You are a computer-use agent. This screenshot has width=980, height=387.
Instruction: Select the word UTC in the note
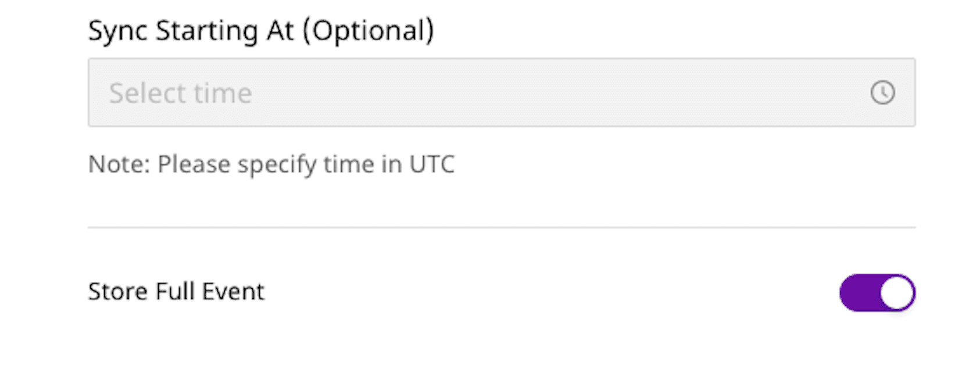point(432,164)
